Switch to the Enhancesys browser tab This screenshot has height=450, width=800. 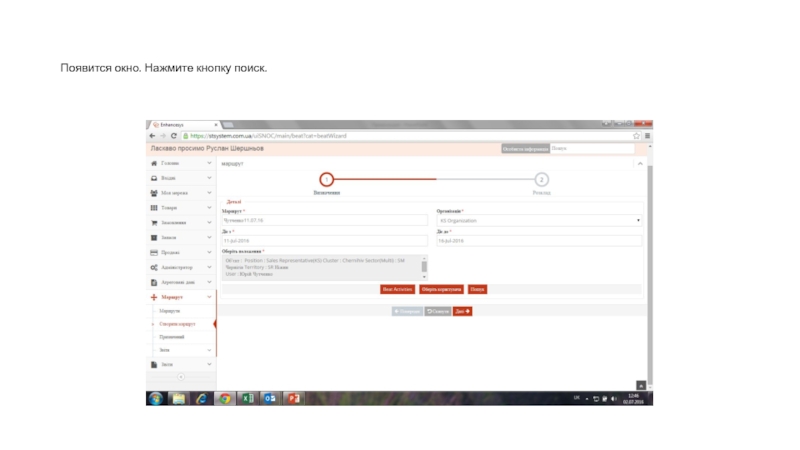click(x=184, y=124)
